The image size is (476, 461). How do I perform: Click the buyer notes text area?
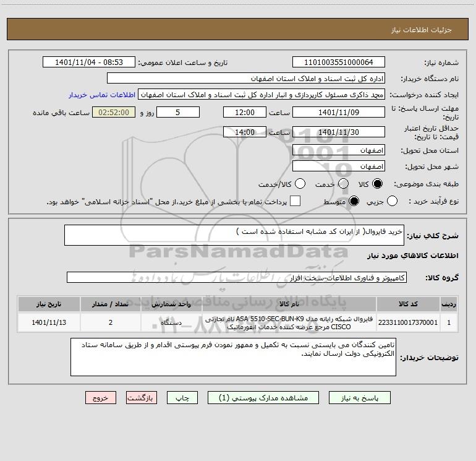click(x=233, y=357)
